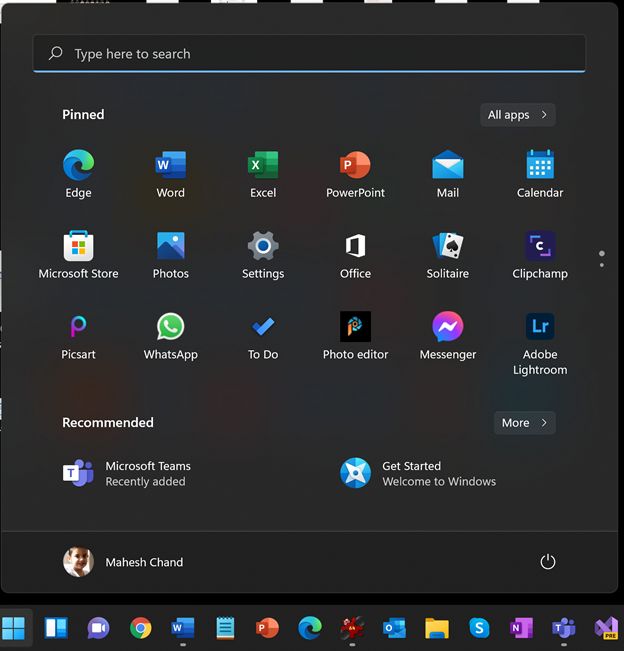Launch Chrome from the taskbar
The image size is (624, 651).
(x=141, y=627)
